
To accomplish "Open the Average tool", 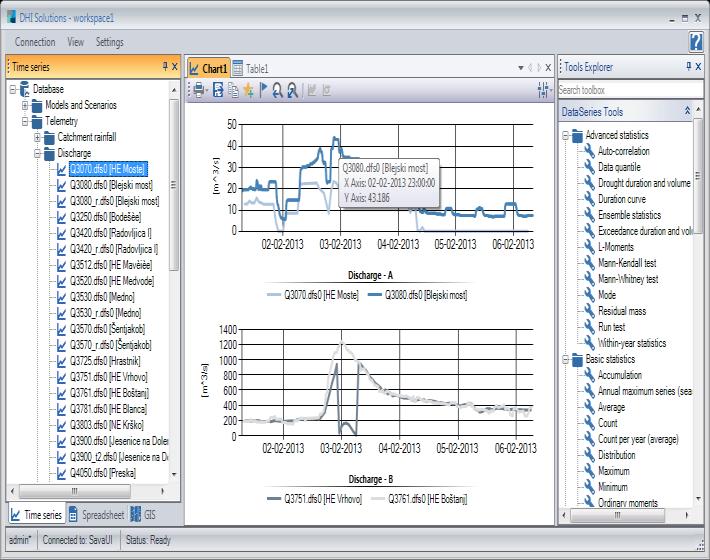I will [x=611, y=407].
